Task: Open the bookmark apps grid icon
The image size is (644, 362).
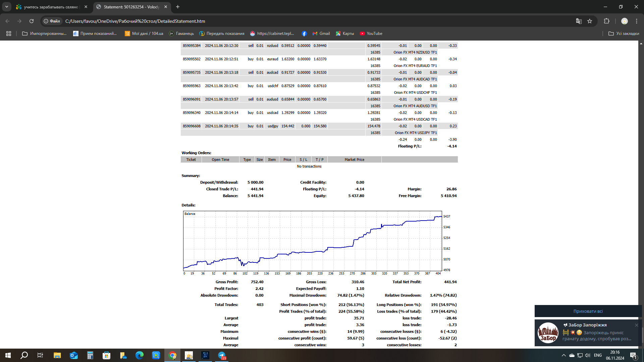Action: tap(9, 34)
